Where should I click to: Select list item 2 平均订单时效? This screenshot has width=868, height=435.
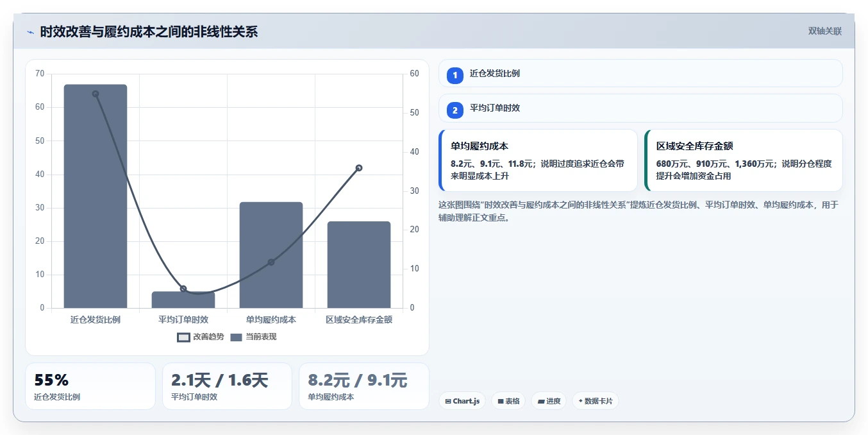[640, 108]
